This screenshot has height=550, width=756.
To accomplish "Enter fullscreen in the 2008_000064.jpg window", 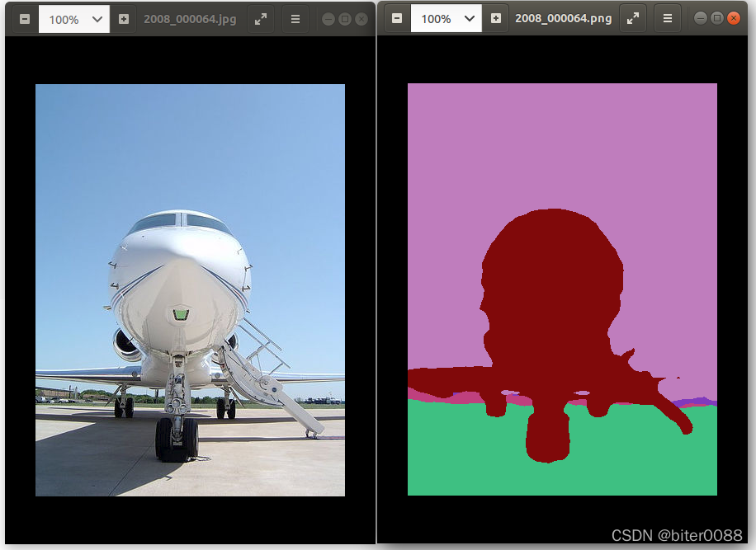I will (x=261, y=19).
